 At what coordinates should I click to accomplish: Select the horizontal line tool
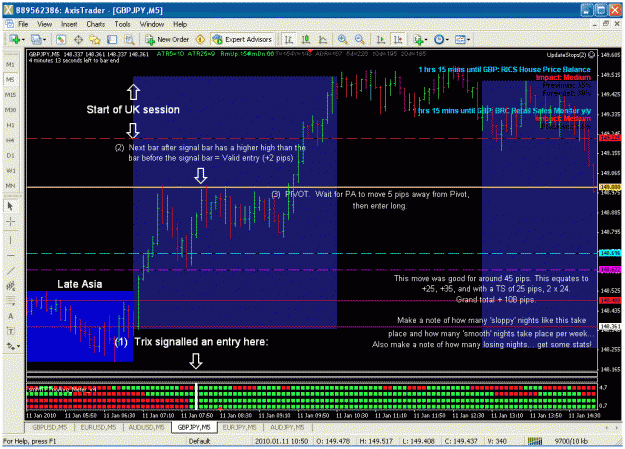[x=10, y=256]
